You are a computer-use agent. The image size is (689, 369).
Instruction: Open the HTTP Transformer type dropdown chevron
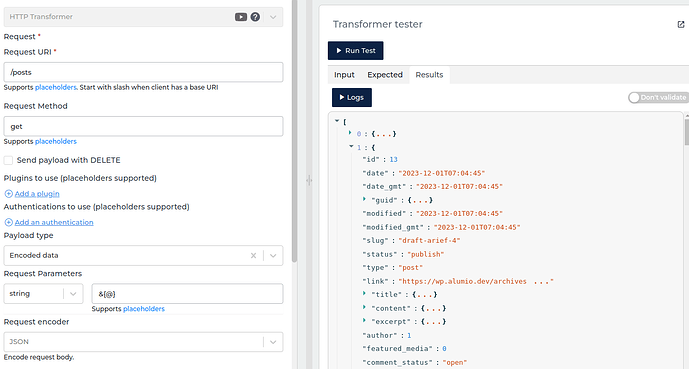[273, 17]
